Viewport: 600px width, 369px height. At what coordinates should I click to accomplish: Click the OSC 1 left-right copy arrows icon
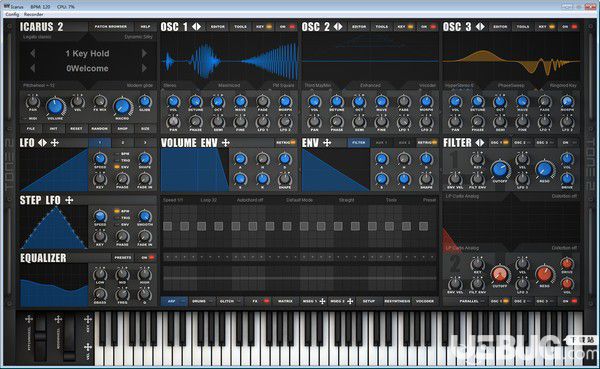point(196,27)
